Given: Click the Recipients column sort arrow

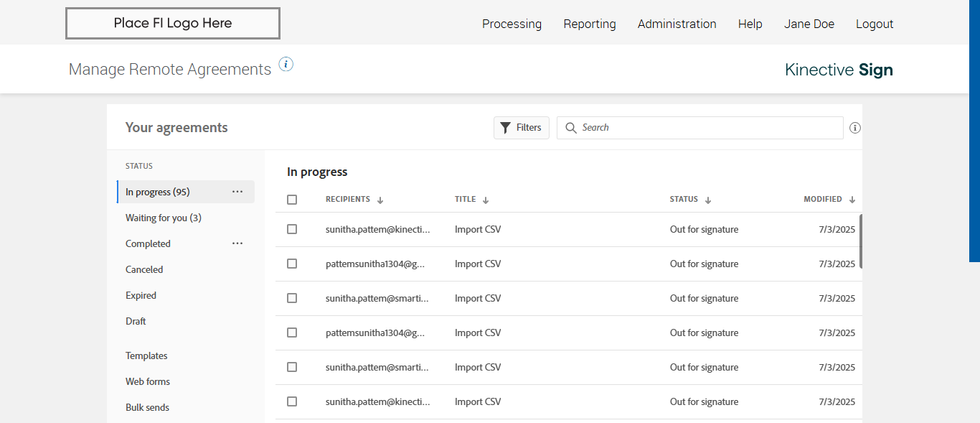Looking at the screenshot, I should coord(380,200).
